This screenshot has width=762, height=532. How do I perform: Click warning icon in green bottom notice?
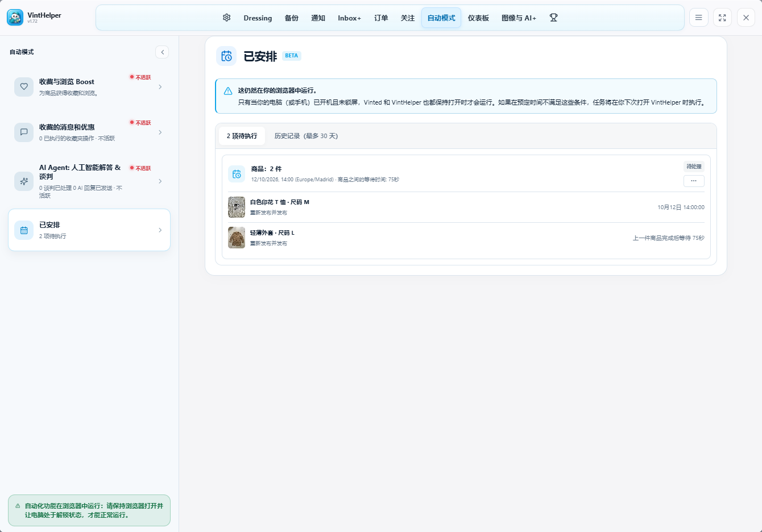[x=18, y=506]
